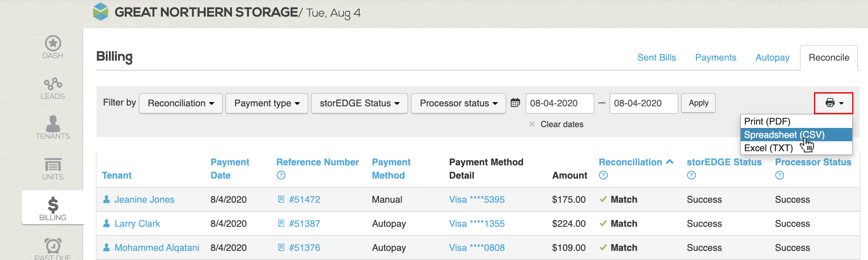Image resolution: width=868 pixels, height=260 pixels.
Task: Open the Past Due alarm icon
Action: pyautogui.click(x=53, y=246)
